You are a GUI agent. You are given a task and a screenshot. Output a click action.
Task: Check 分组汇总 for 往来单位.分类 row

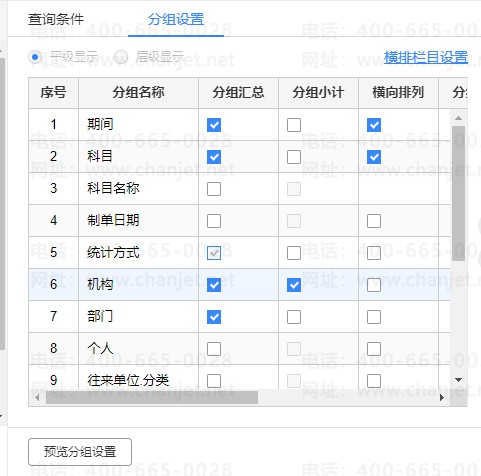point(214,381)
